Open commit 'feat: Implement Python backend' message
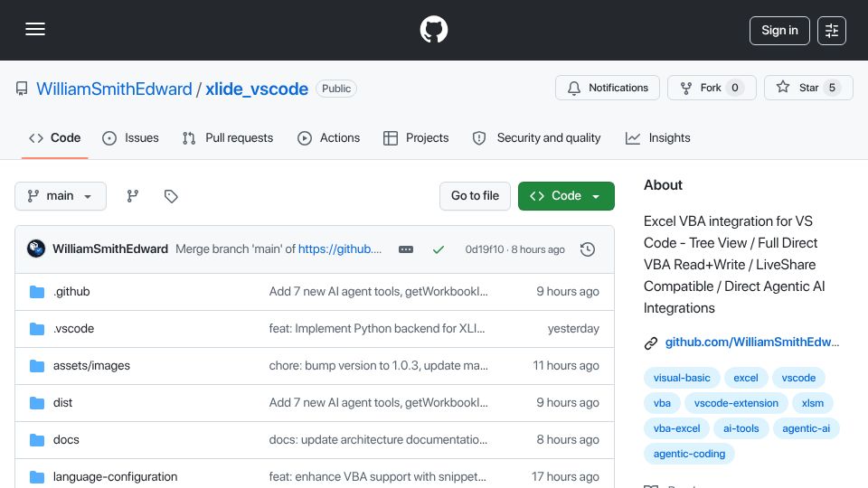The height and width of the screenshot is (488, 868). [377, 329]
